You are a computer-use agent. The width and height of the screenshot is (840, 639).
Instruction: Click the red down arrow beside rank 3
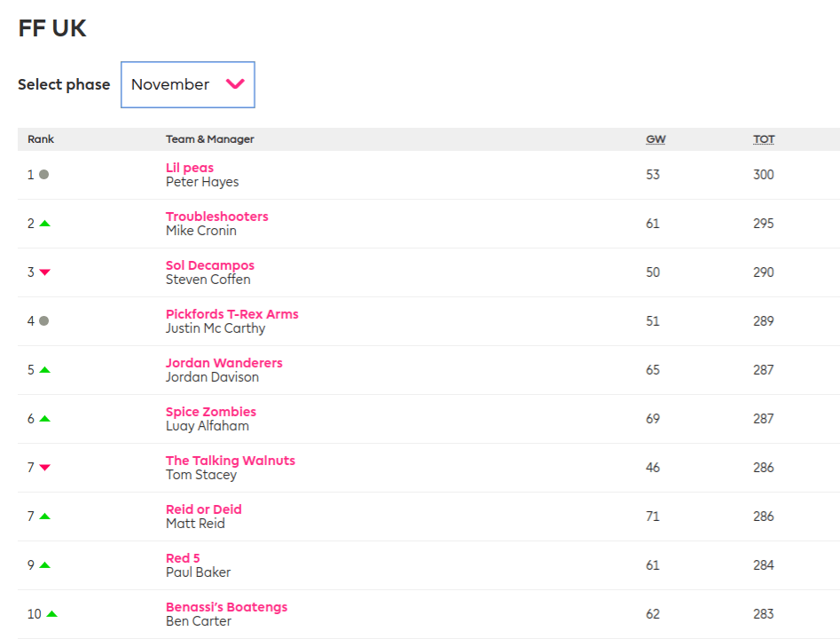(44, 272)
